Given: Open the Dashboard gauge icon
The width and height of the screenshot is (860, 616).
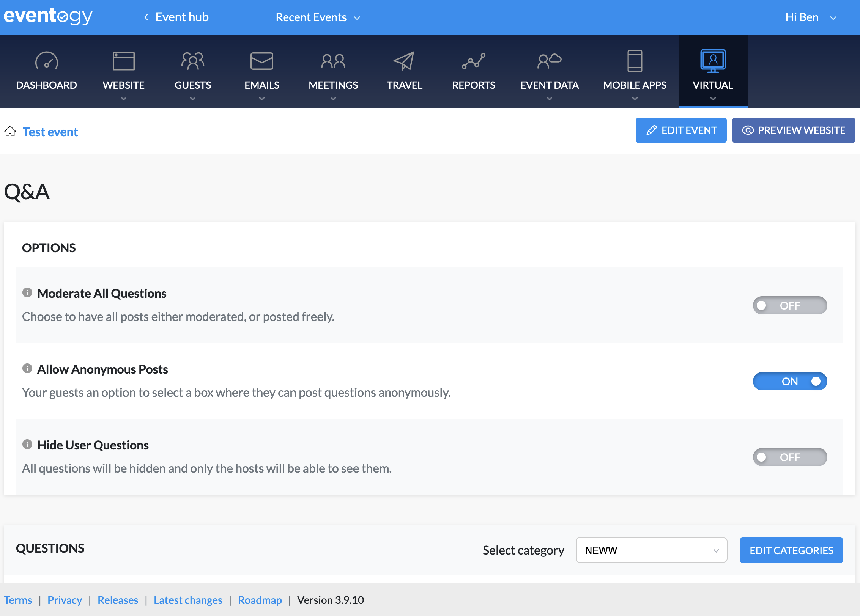Looking at the screenshot, I should (46, 61).
